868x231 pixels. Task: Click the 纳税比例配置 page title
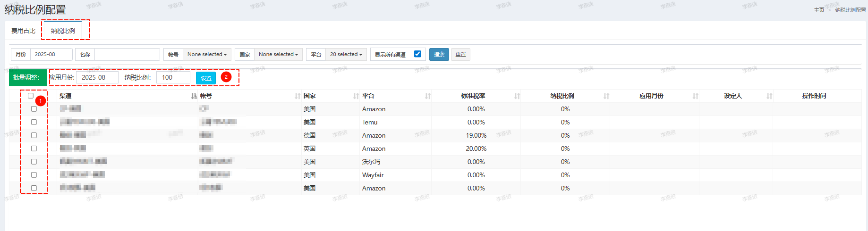tap(35, 9)
